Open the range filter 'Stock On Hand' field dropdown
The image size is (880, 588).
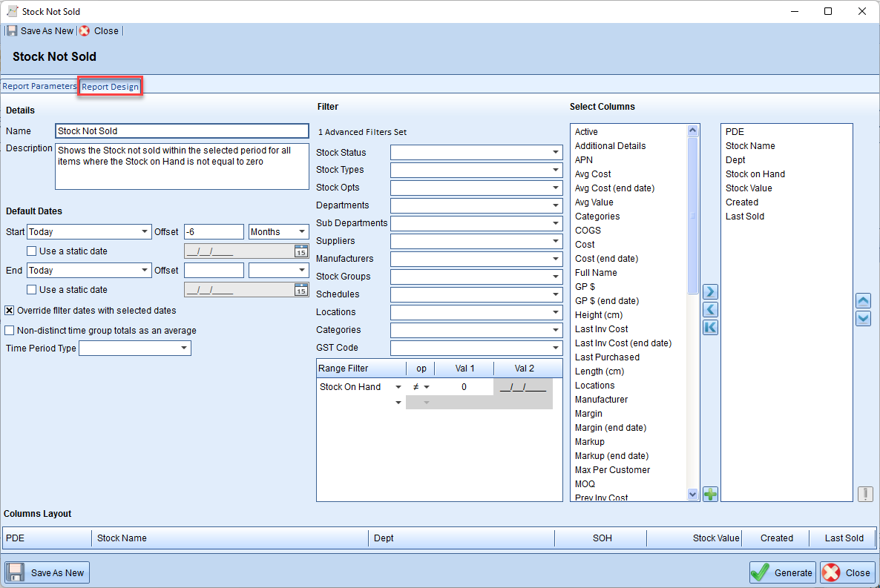point(398,387)
